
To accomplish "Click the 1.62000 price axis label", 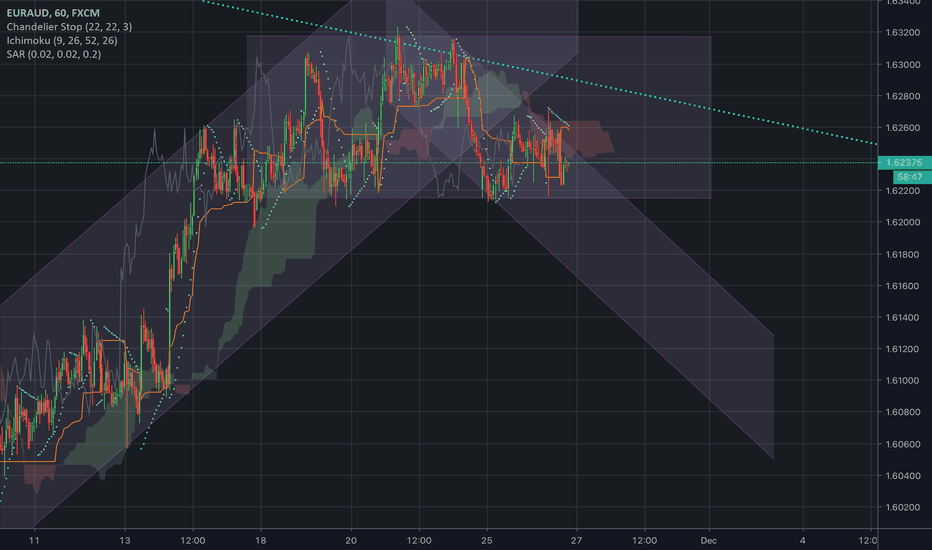I will tap(903, 222).
